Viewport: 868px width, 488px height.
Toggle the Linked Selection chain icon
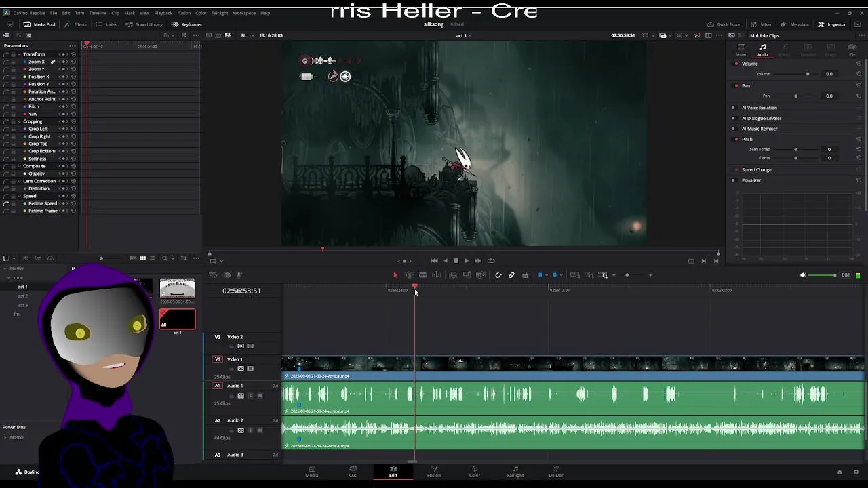tap(512, 275)
